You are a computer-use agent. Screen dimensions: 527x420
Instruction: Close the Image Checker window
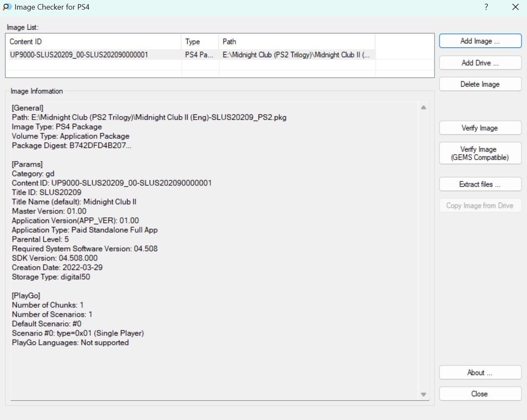(515, 7)
